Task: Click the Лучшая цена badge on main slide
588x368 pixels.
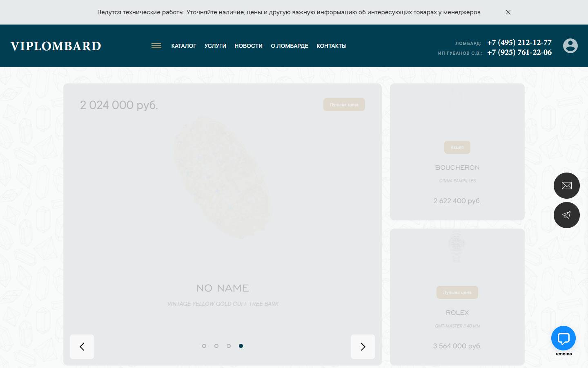Action: pyautogui.click(x=344, y=105)
